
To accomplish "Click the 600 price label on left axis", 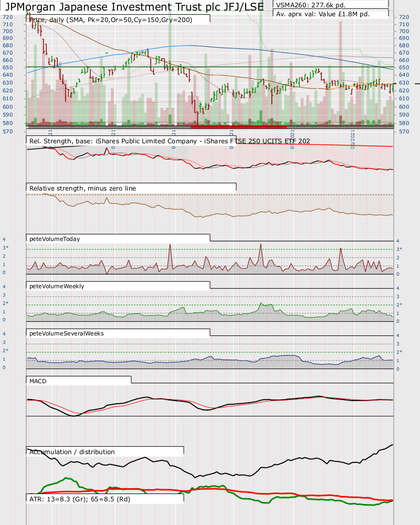I will pyautogui.click(x=8, y=107).
